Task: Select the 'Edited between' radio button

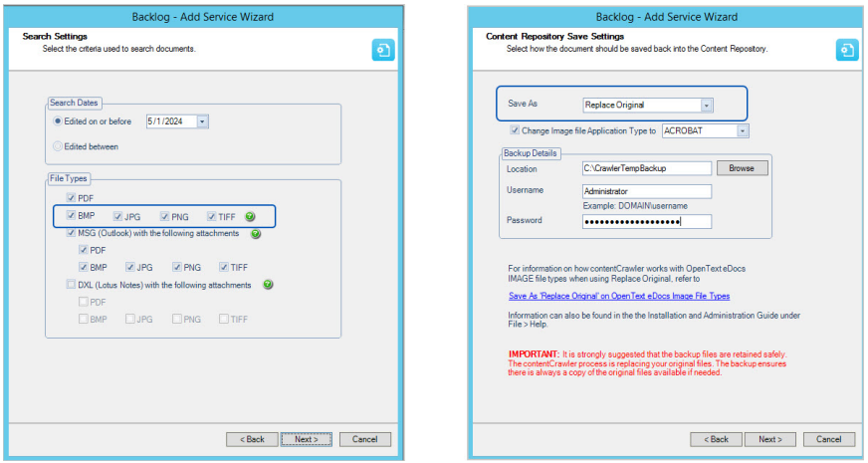Action: point(57,146)
